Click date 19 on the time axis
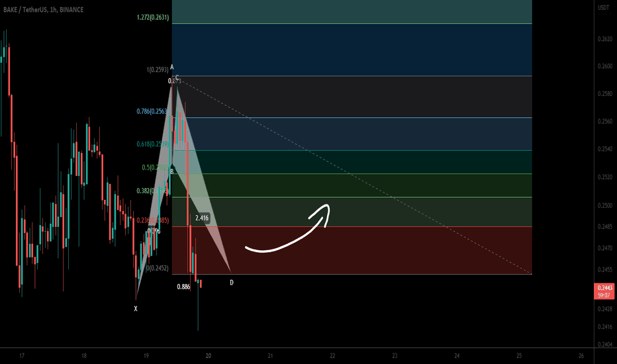617x364 pixels. [x=146, y=356]
